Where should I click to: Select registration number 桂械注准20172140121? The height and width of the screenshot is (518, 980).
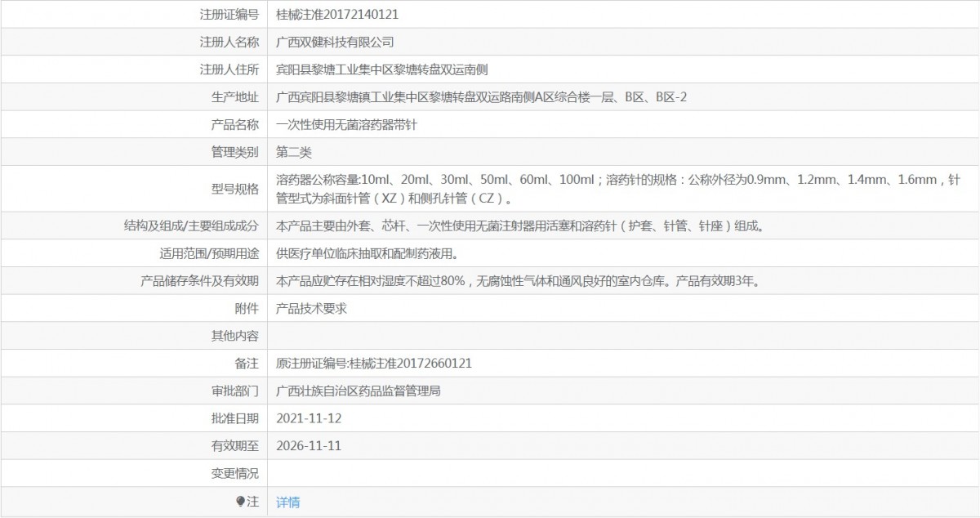pyautogui.click(x=338, y=15)
